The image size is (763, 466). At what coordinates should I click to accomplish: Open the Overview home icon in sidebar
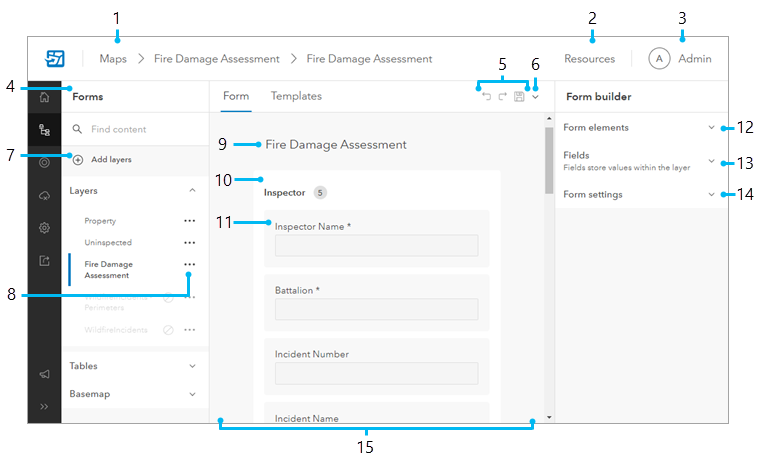[x=44, y=97]
